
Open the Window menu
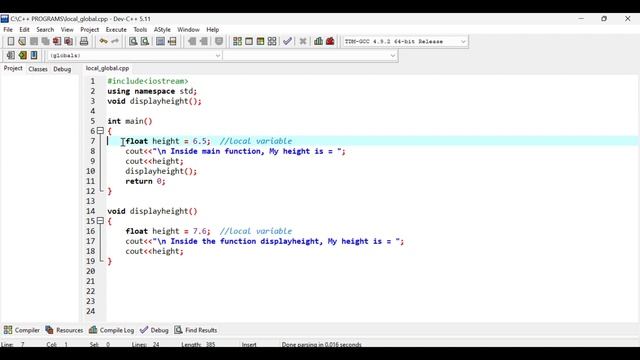pyautogui.click(x=188, y=29)
